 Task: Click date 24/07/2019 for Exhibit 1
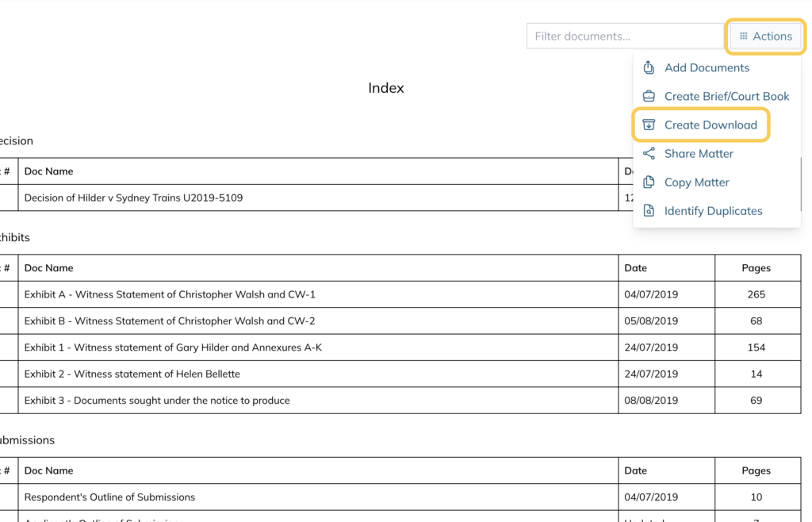tap(651, 347)
